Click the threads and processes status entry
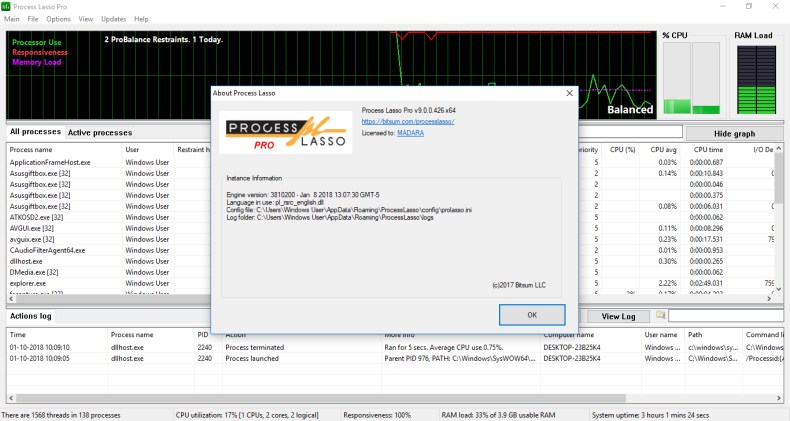 [x=61, y=415]
